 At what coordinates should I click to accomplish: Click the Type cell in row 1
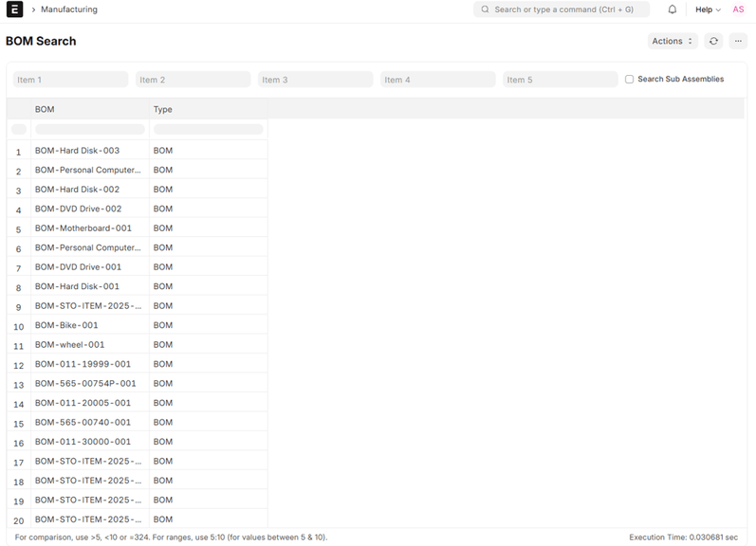pos(209,151)
